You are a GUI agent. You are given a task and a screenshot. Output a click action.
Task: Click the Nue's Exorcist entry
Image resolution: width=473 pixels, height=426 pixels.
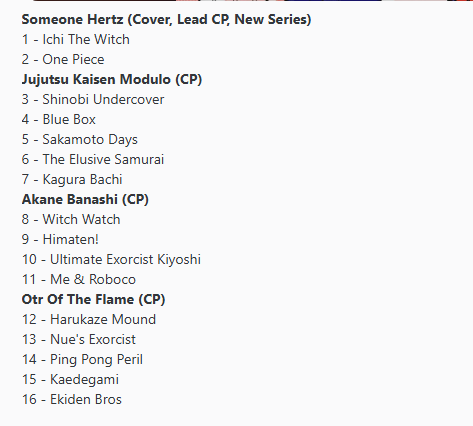tap(79, 340)
